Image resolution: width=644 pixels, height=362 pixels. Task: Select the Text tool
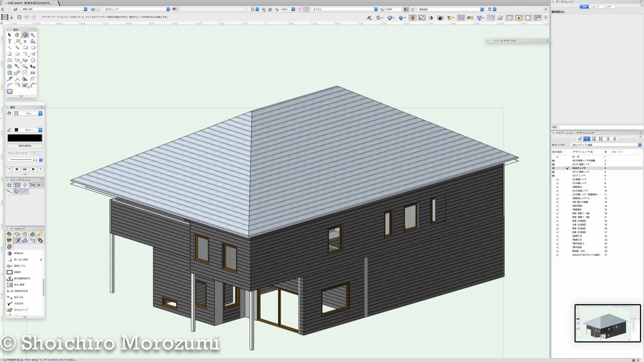(x=10, y=42)
